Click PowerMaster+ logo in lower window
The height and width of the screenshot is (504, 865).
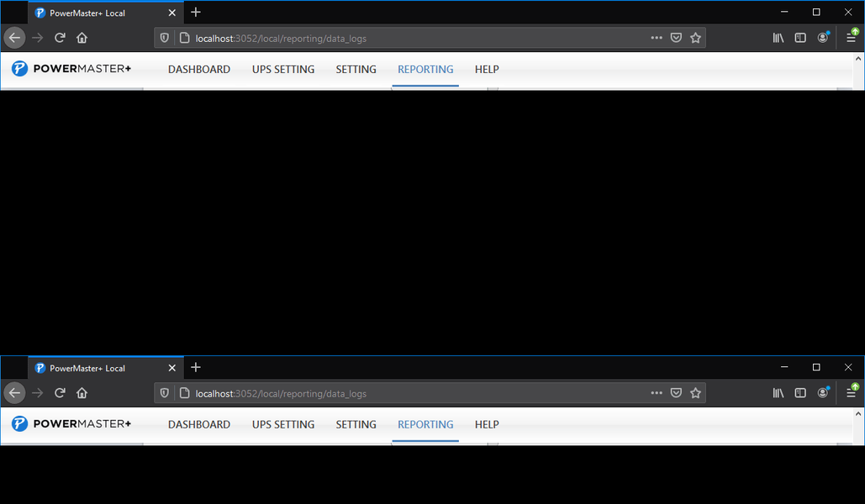coord(71,423)
